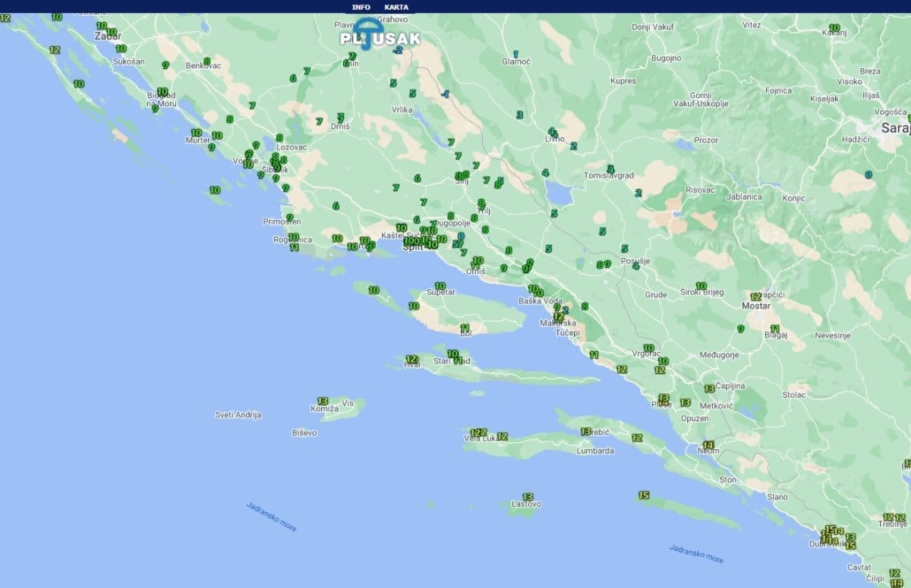Select the 10 marker at Supetar
Screen dimensions: 911x588
(440, 285)
